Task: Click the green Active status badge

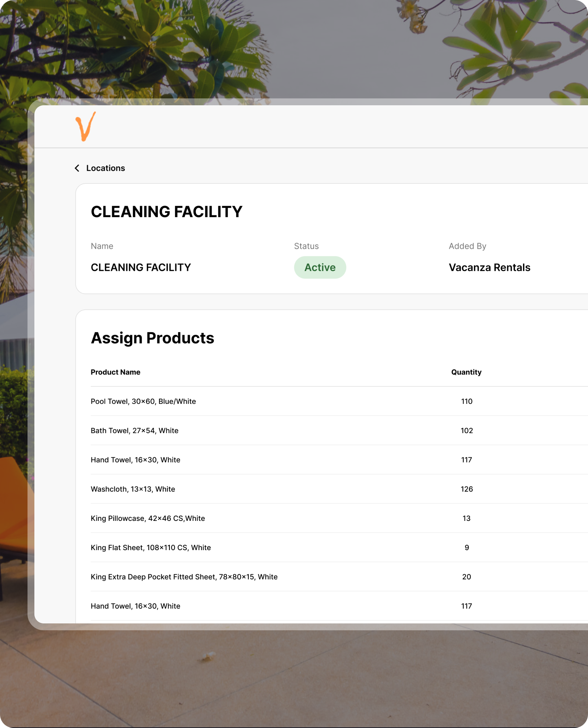Action: [x=320, y=267]
